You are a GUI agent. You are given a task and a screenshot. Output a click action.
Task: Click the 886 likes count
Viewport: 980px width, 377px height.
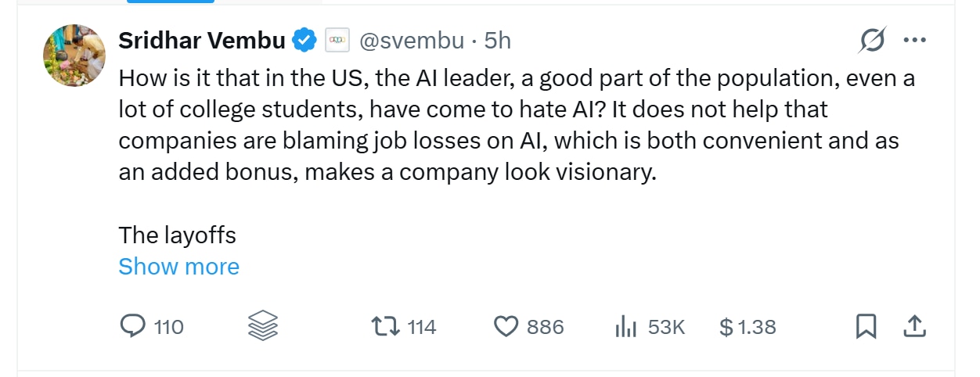pos(546,327)
